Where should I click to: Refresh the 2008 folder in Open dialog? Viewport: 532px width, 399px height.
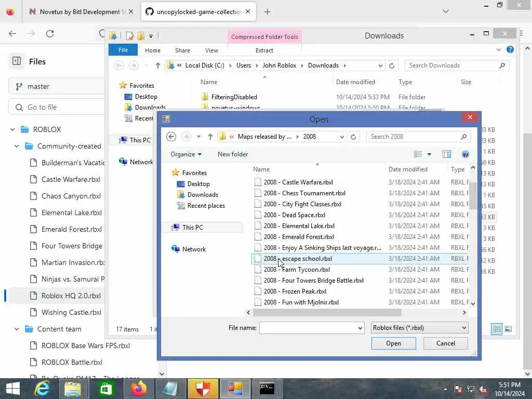pyautogui.click(x=353, y=137)
